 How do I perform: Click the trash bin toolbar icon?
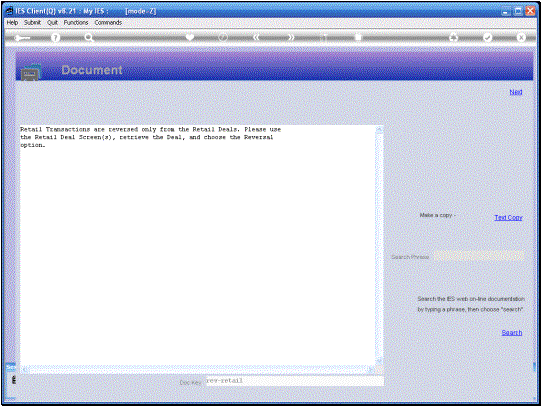tap(358, 37)
